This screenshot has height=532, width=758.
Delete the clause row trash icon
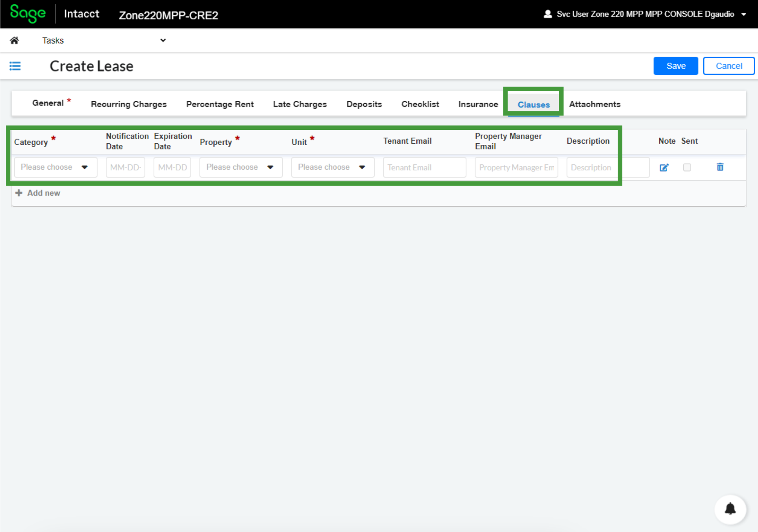coord(720,167)
